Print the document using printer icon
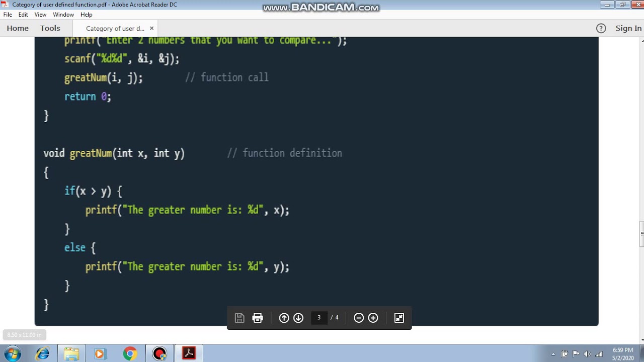This screenshot has height=362, width=644. pos(258,318)
